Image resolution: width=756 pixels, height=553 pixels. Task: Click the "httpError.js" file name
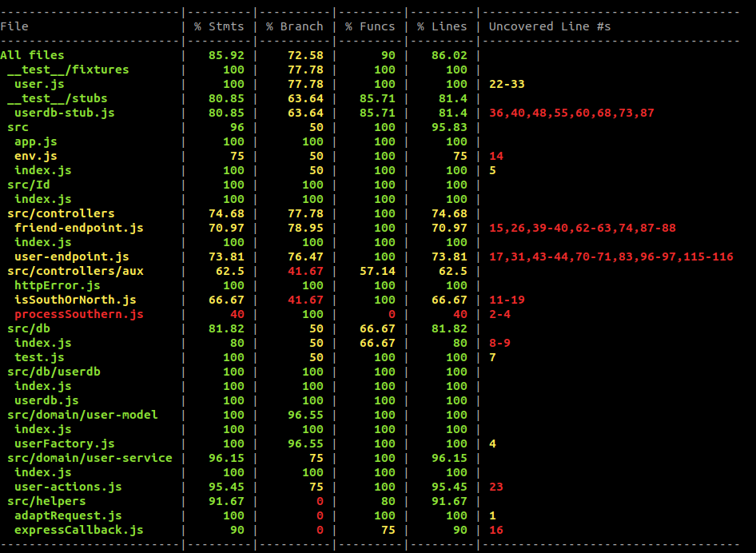click(x=58, y=285)
